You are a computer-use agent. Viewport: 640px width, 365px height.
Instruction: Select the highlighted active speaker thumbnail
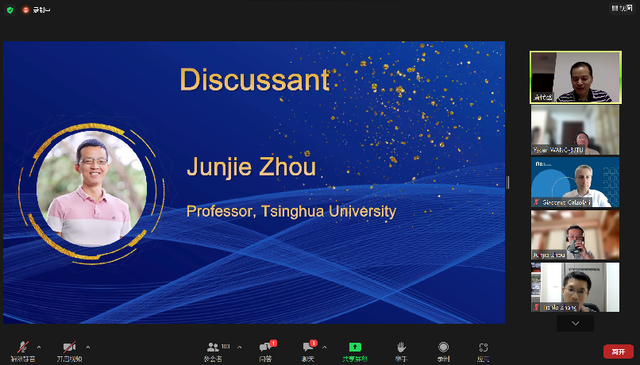pos(576,77)
